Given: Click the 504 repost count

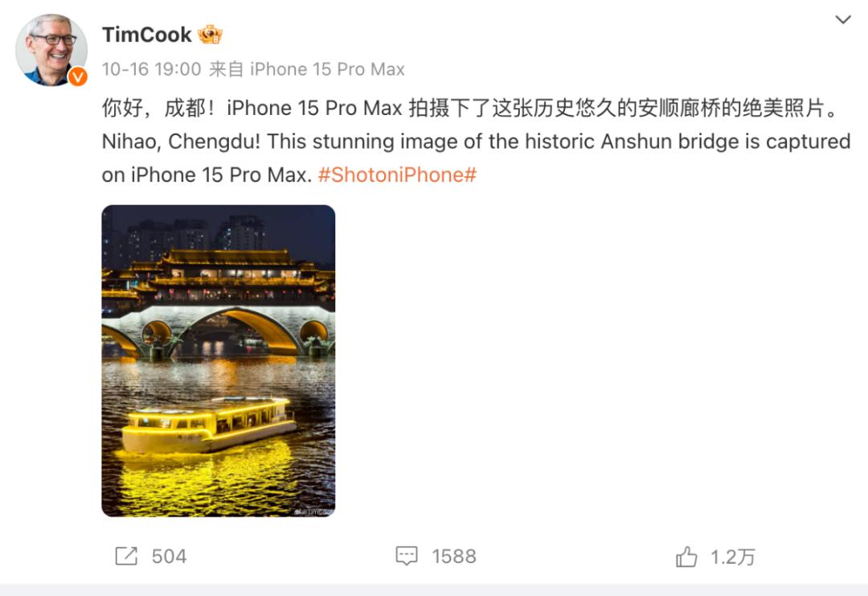Looking at the screenshot, I should pos(169,556).
